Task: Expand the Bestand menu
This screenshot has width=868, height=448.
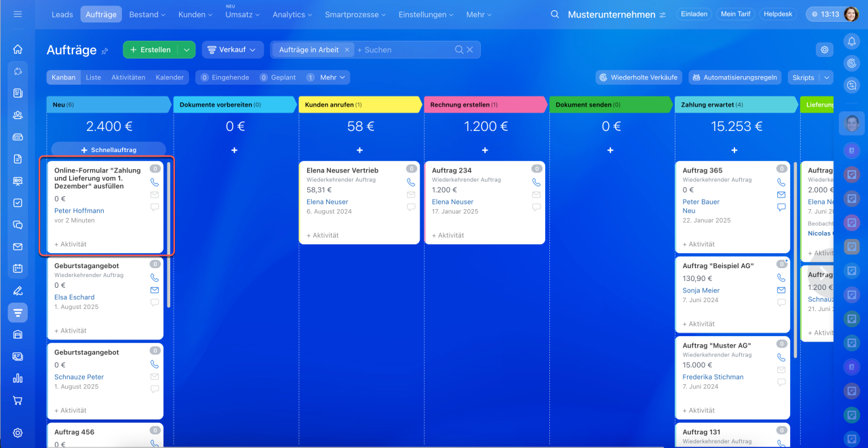Action: coord(147,14)
